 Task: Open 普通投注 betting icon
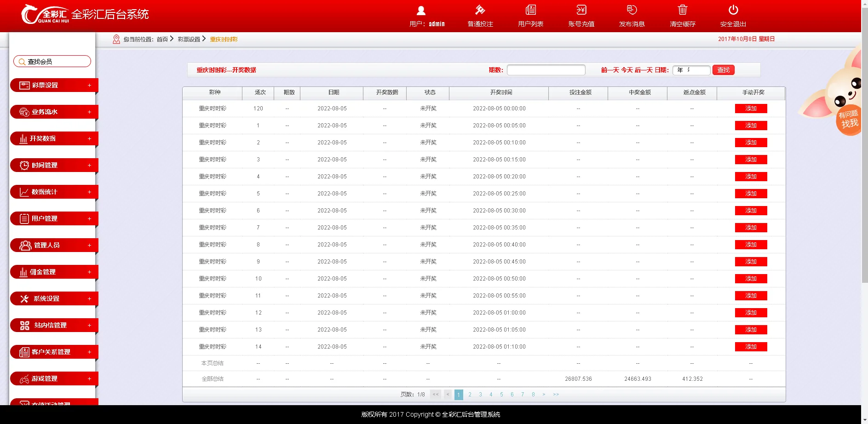[480, 10]
